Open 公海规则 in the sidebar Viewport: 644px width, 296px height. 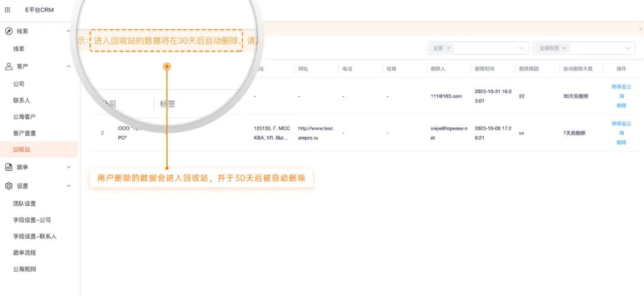pos(24,269)
